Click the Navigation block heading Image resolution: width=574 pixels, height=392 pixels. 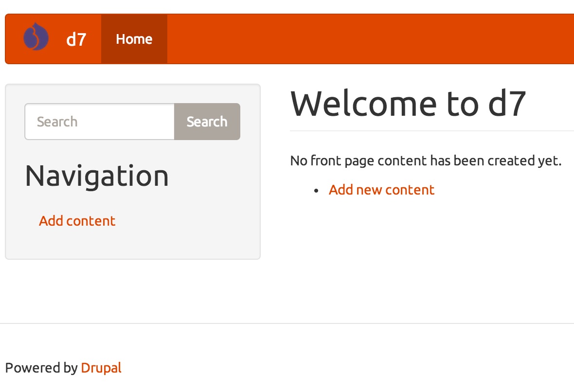click(96, 176)
